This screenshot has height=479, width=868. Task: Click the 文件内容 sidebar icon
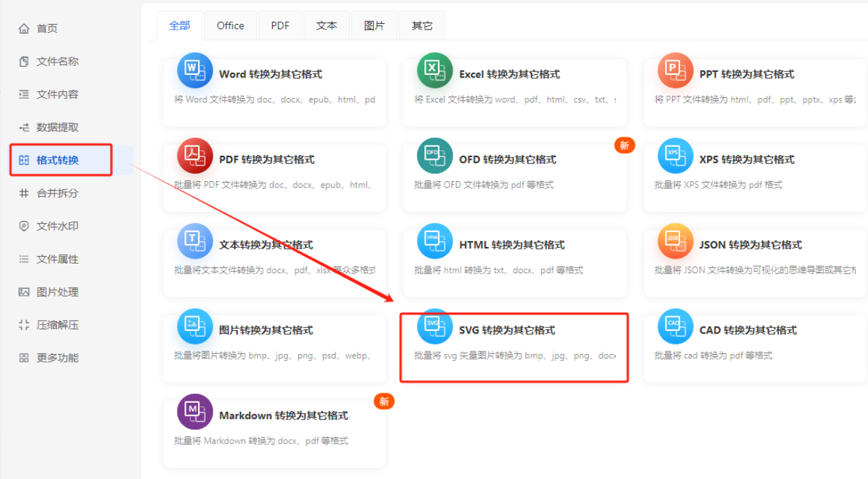[x=24, y=95]
